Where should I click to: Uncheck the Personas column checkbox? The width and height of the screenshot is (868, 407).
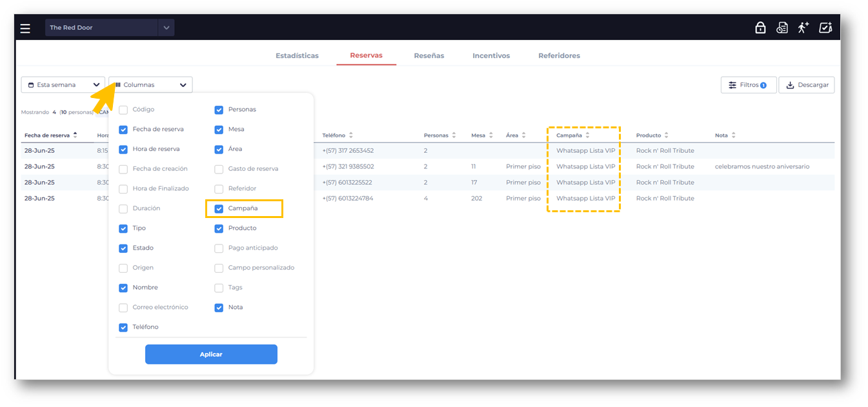coord(219,110)
